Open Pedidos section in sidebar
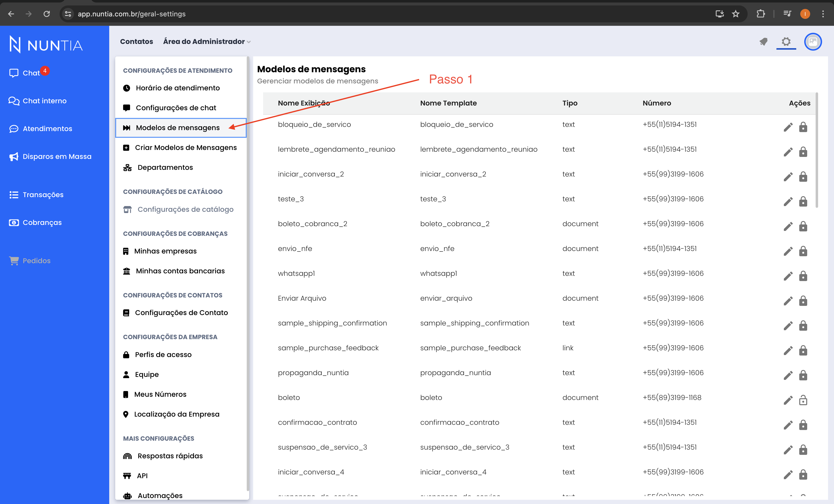834x504 pixels. (36, 260)
